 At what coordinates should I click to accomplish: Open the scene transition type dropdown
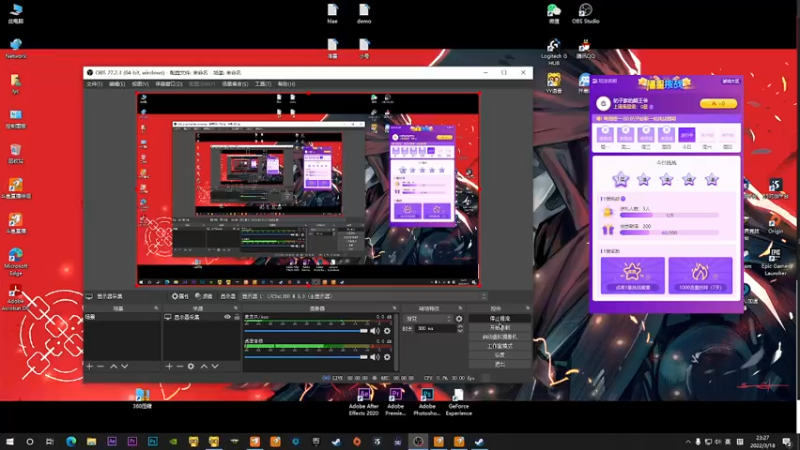click(x=428, y=319)
